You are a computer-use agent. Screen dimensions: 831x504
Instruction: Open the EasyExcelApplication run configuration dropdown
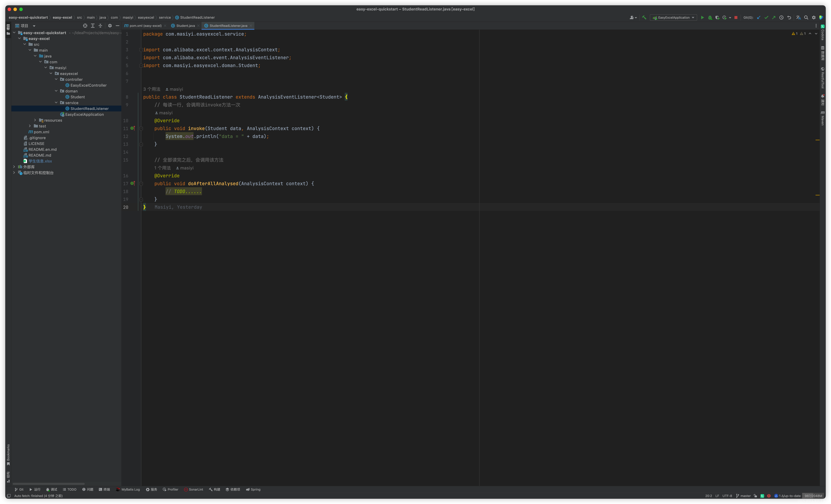674,17
